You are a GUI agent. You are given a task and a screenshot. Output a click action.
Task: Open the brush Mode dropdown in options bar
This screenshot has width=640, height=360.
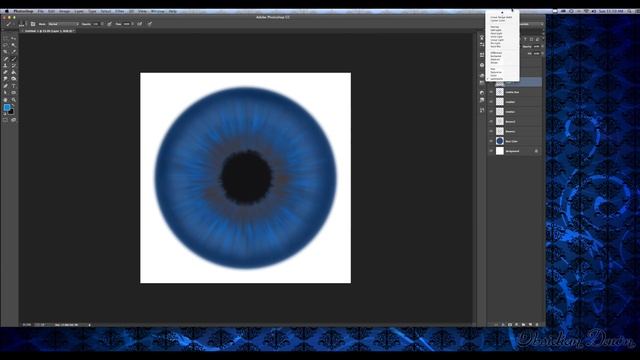(63, 24)
